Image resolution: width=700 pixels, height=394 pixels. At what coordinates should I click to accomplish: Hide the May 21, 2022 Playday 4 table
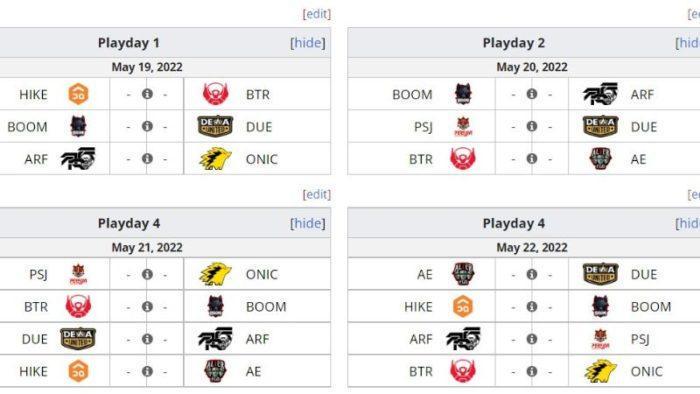click(x=308, y=223)
